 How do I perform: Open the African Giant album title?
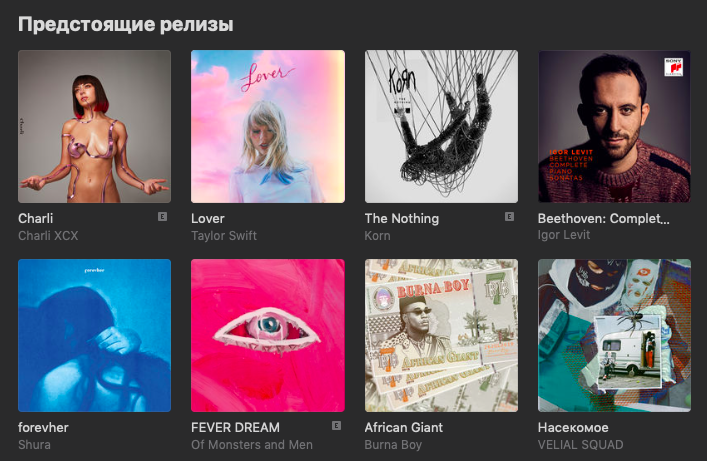(x=404, y=427)
